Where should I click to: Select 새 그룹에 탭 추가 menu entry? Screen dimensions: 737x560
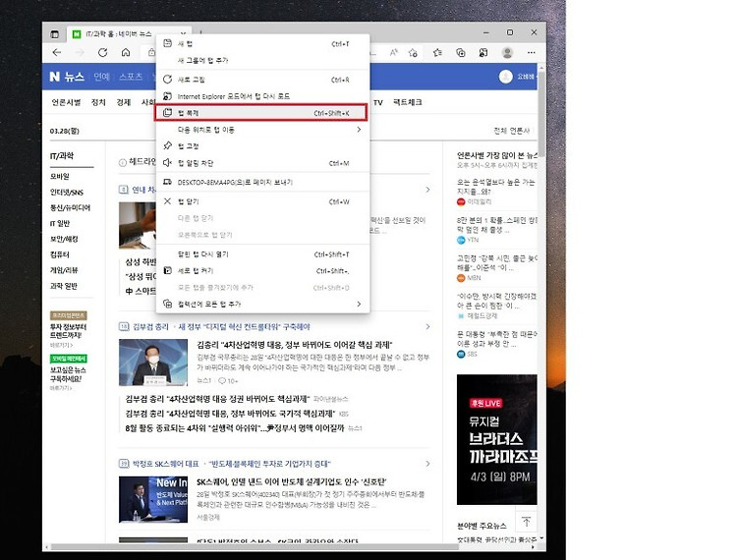point(262,60)
